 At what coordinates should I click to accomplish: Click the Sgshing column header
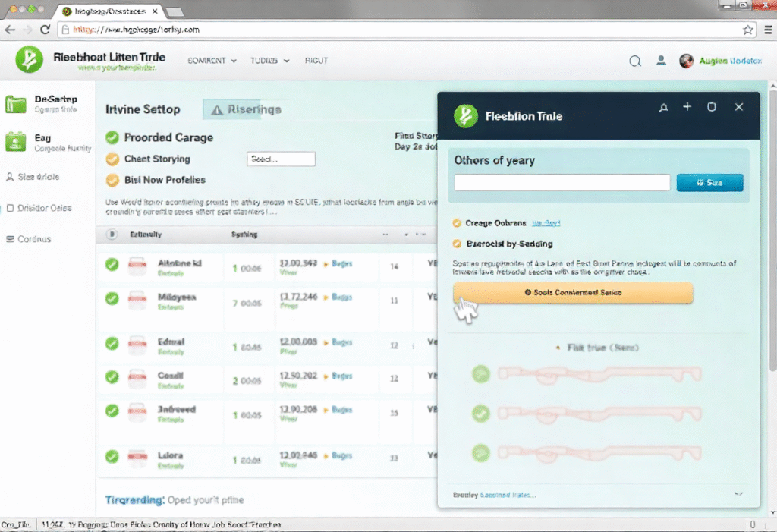pyautogui.click(x=244, y=235)
